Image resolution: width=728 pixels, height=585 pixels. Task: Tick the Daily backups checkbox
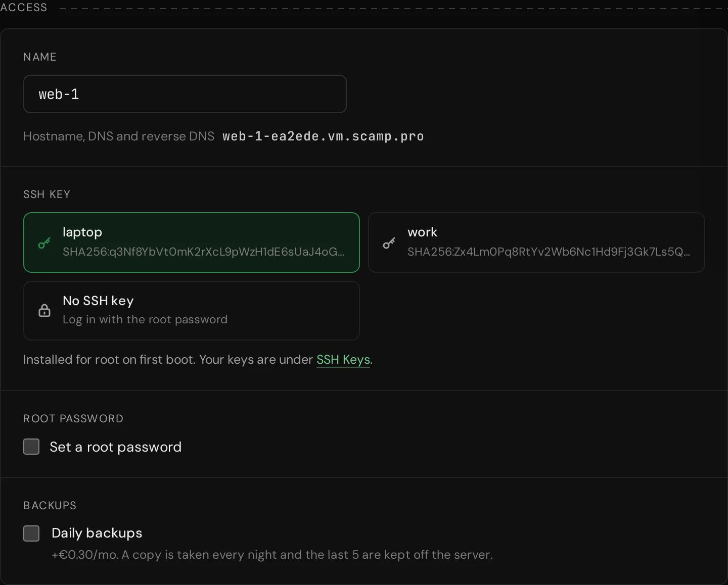click(x=31, y=533)
